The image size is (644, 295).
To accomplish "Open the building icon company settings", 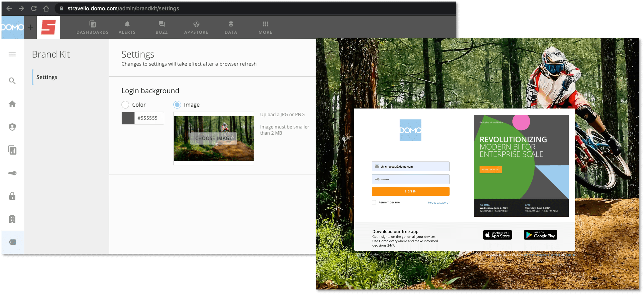I will 12,219.
